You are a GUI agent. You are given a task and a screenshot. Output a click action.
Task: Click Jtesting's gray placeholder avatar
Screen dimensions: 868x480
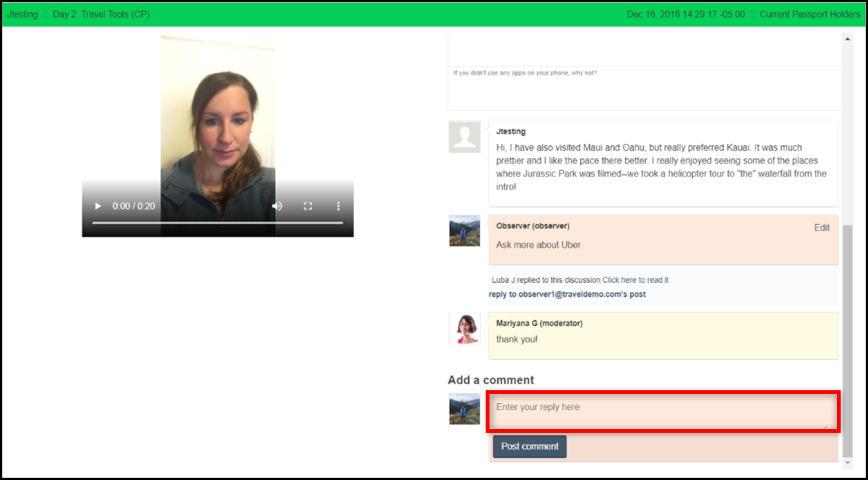click(x=464, y=136)
